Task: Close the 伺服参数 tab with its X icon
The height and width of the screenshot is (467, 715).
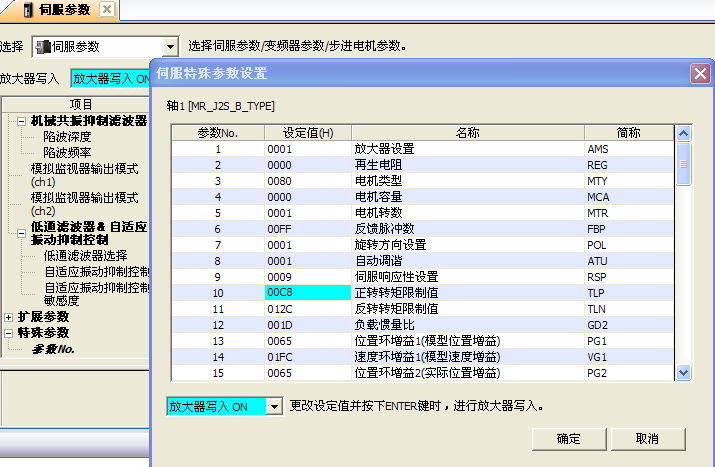Action: pos(107,10)
